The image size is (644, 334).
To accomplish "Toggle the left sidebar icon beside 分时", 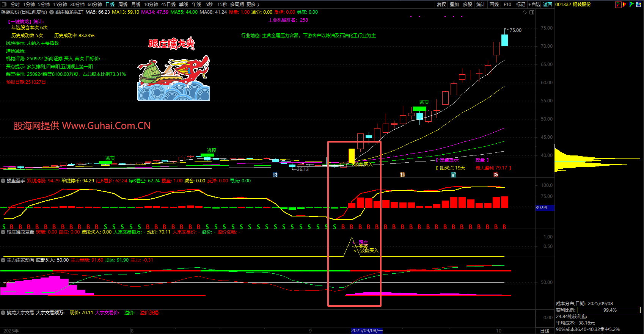I will click(4, 5).
